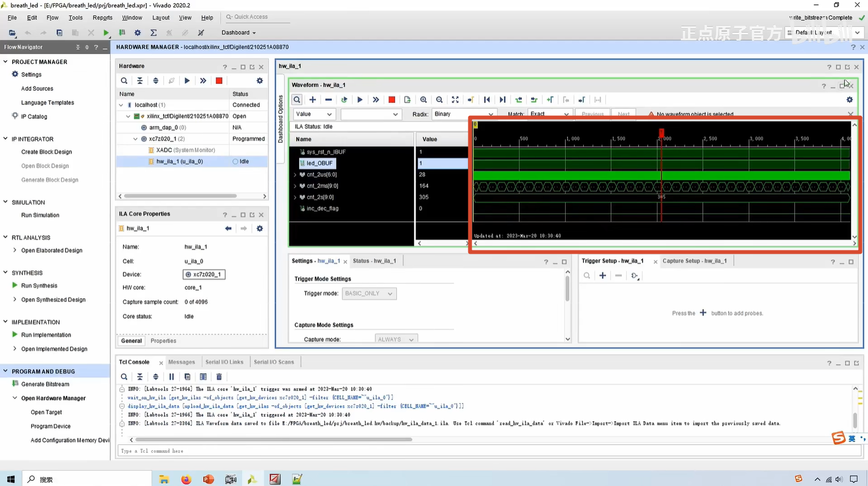Go to waveform start time
This screenshot has width=868, height=486.
(x=486, y=100)
